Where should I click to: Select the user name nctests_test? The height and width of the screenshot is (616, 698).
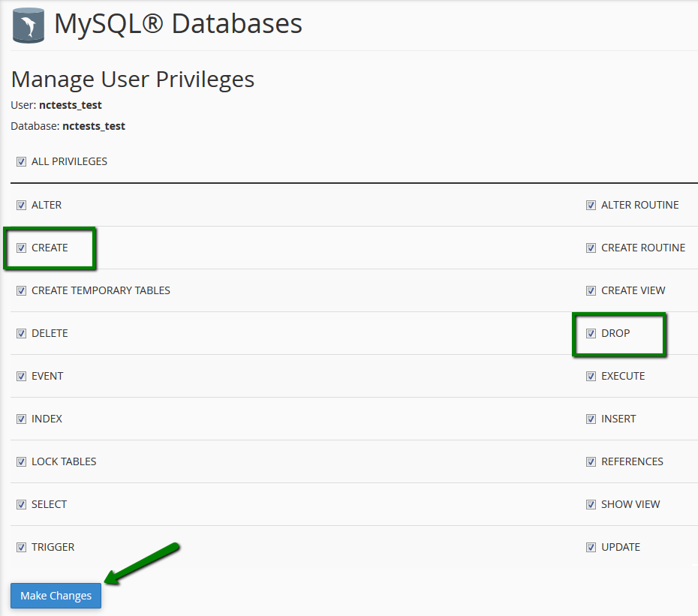71,105
